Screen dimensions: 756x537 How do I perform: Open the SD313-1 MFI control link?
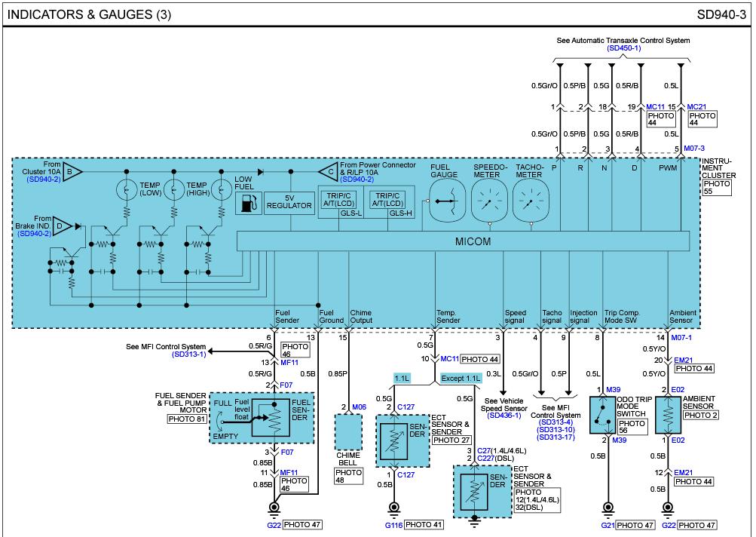(x=189, y=354)
